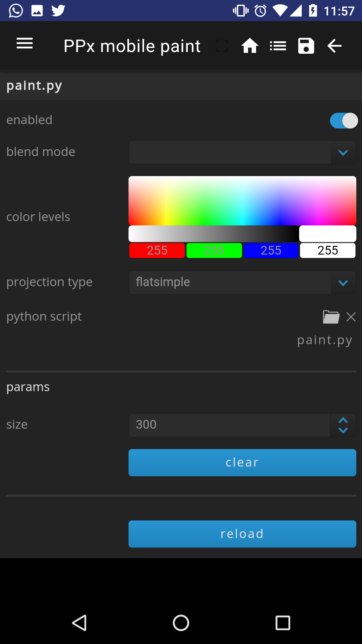This screenshot has height=644, width=362.
Task: Expand the blend mode dropdown
Action: coord(242,153)
